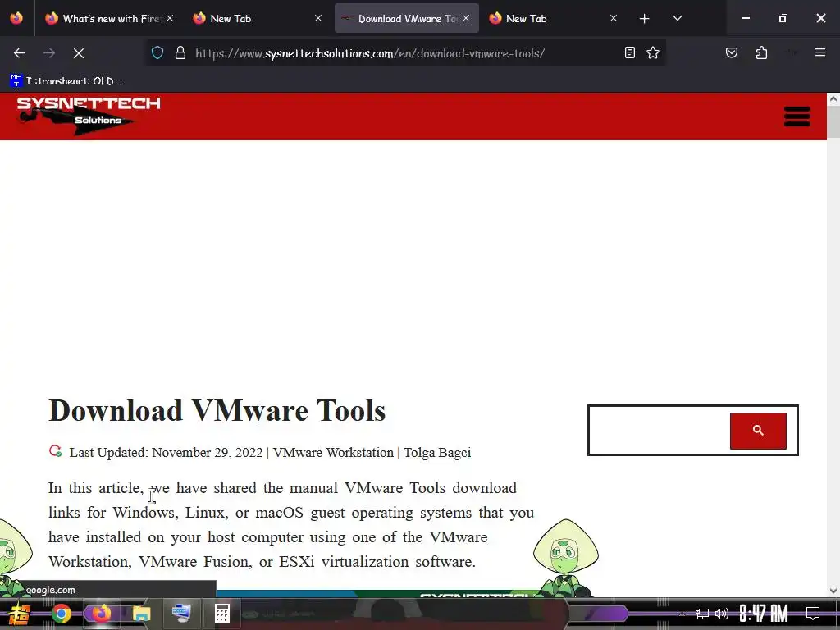
Task: Close the Download VMware Tools tab
Action: pos(466,18)
